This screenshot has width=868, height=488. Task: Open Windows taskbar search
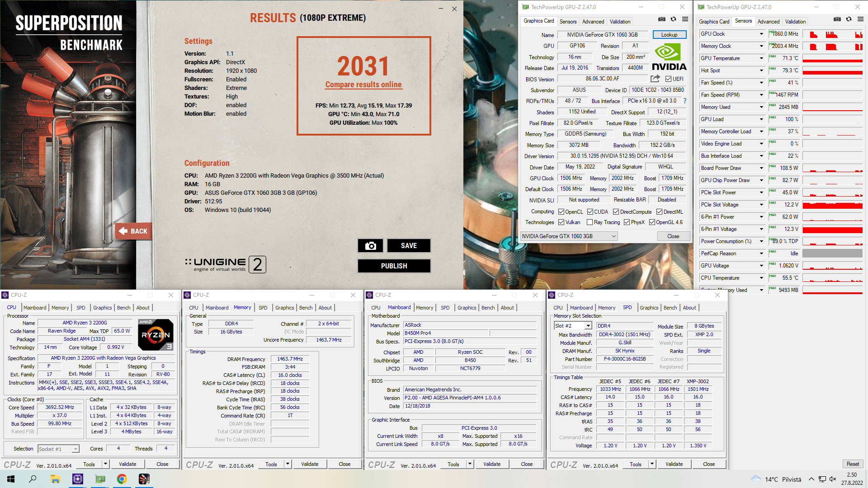(x=33, y=479)
